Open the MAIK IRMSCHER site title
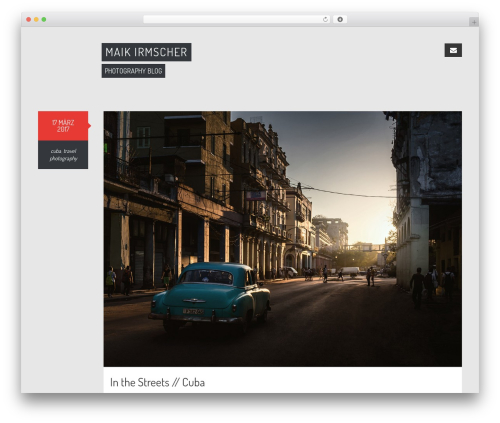Screen dimensions: 500x423 pyautogui.click(x=146, y=52)
